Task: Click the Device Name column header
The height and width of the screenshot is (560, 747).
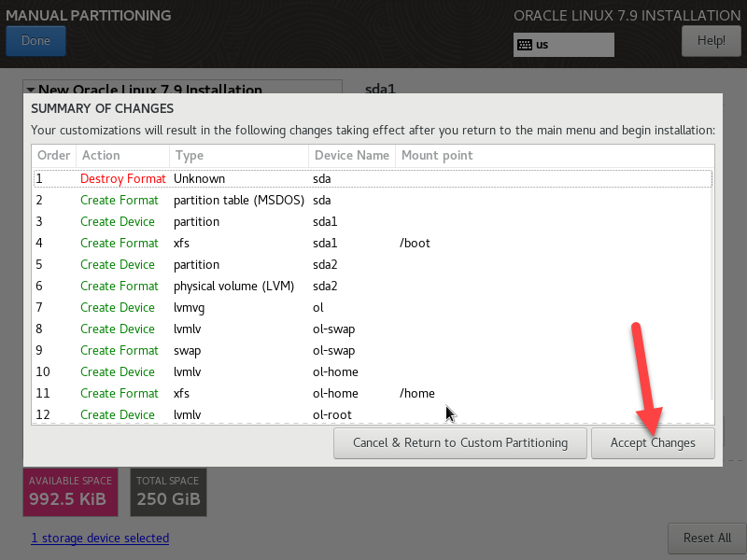Action: (351, 156)
